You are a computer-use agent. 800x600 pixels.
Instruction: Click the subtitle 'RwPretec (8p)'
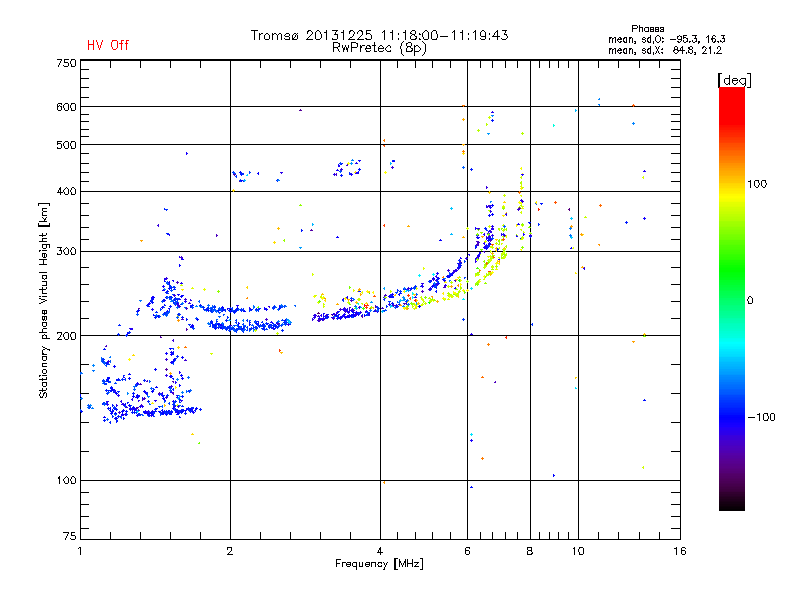coord(379,48)
